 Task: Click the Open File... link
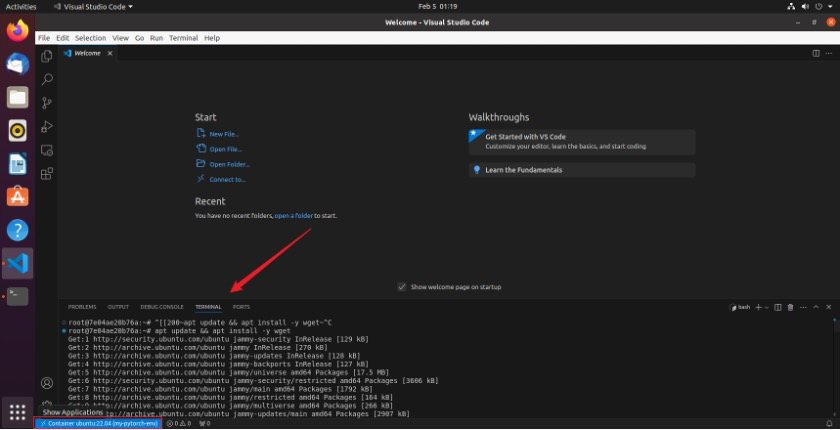pyautogui.click(x=226, y=149)
